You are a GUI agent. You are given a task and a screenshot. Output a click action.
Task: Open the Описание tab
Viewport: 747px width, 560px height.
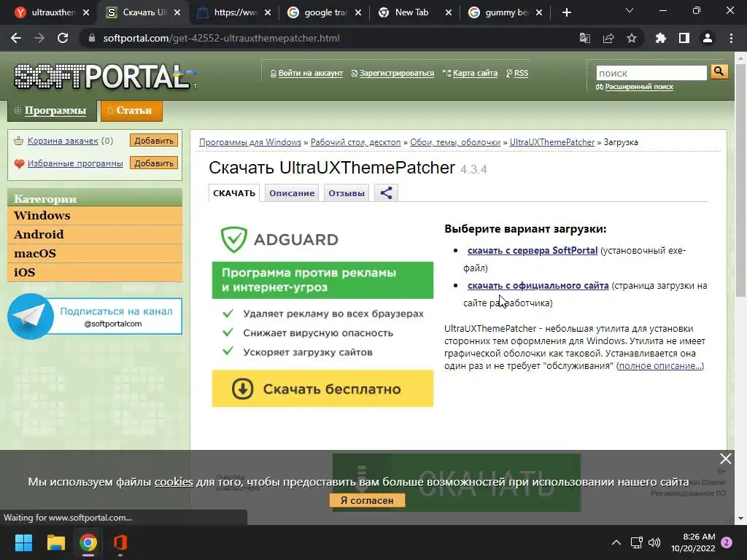pyautogui.click(x=292, y=192)
